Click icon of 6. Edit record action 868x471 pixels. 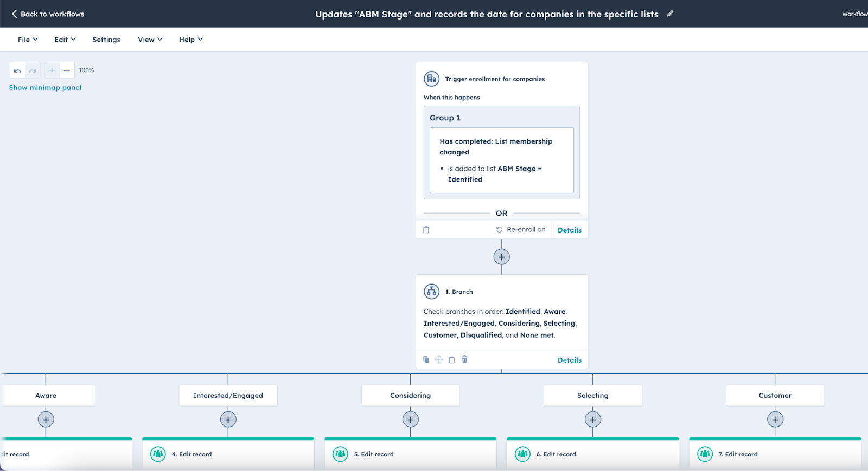coord(522,454)
